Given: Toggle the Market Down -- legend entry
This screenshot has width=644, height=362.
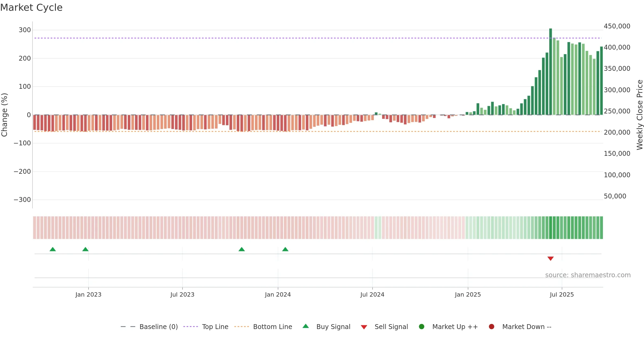Looking at the screenshot, I should coord(520,327).
